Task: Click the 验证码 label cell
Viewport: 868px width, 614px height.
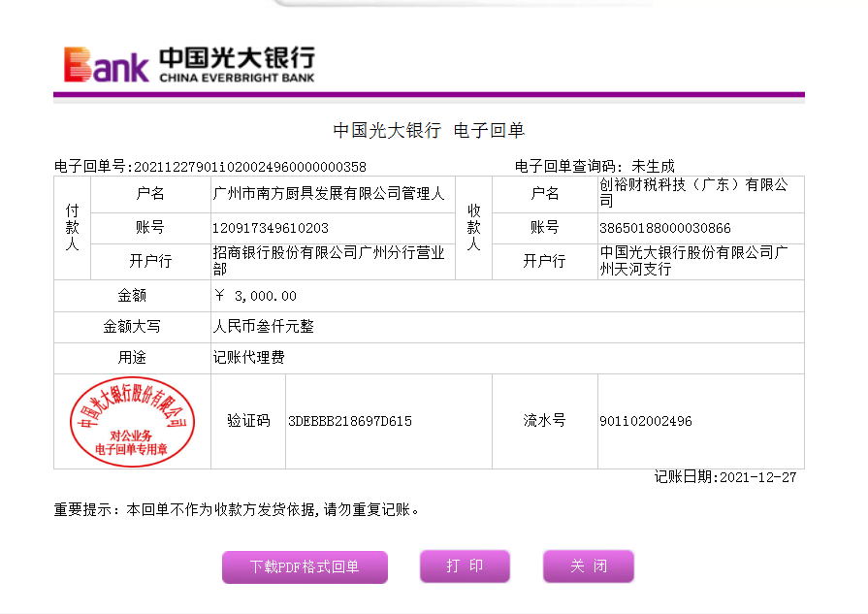Action: [x=248, y=421]
